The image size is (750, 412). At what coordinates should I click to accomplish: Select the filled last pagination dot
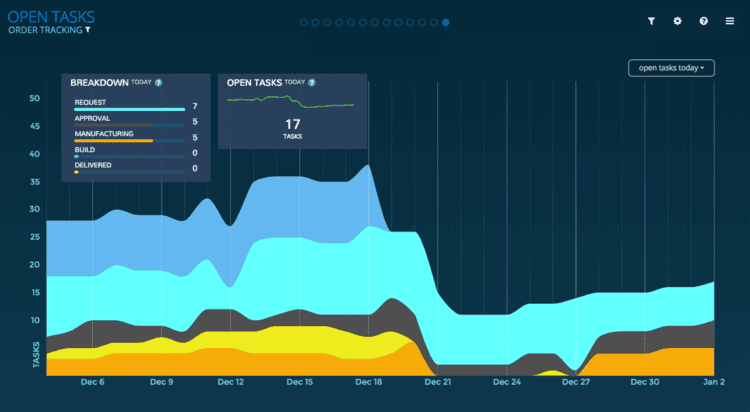click(446, 22)
